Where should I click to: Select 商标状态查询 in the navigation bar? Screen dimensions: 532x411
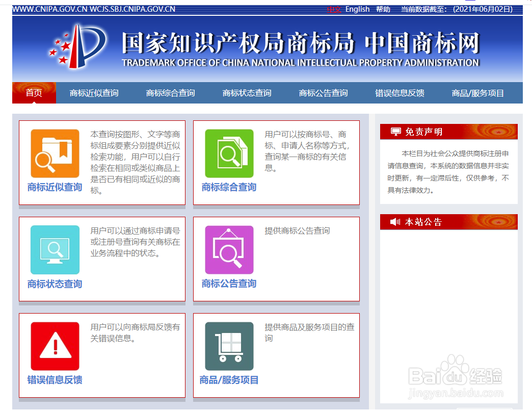[x=247, y=93]
